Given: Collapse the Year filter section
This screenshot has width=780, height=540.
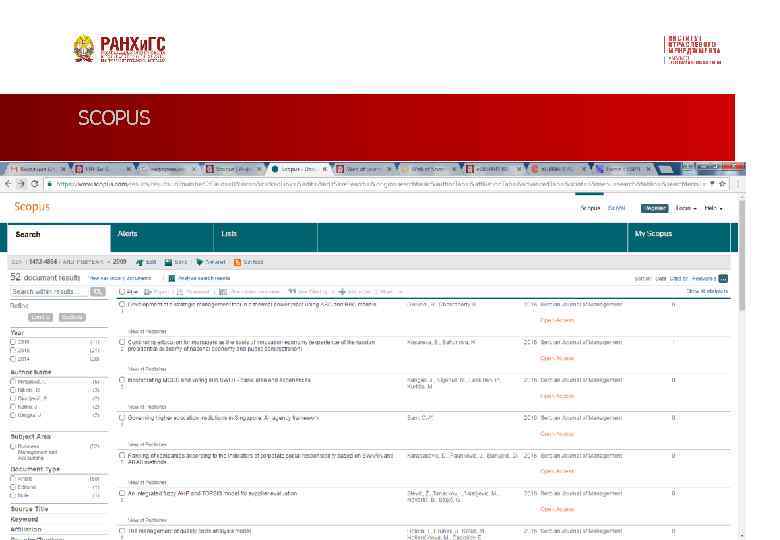Looking at the screenshot, I should click(x=17, y=333).
